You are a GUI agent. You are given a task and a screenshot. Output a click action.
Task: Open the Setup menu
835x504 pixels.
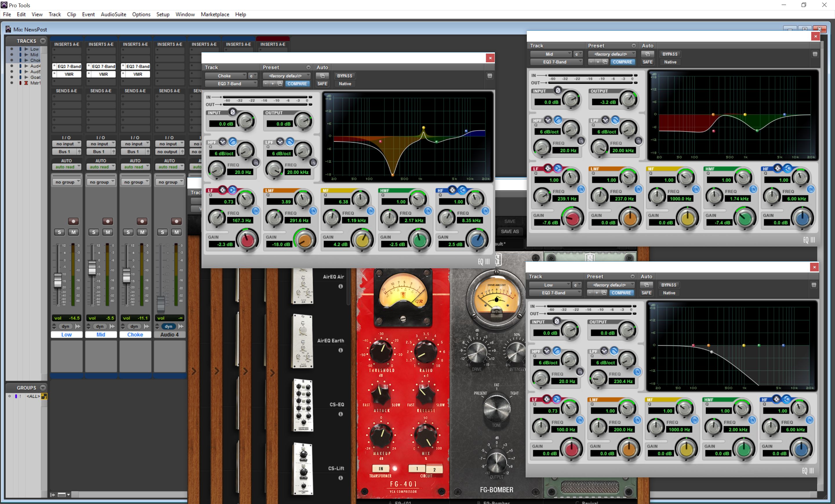coord(163,14)
